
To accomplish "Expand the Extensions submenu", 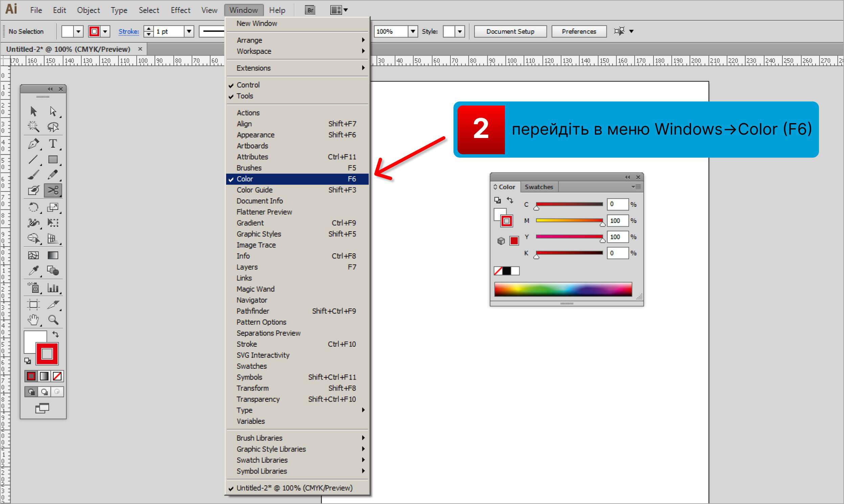I will coord(297,68).
